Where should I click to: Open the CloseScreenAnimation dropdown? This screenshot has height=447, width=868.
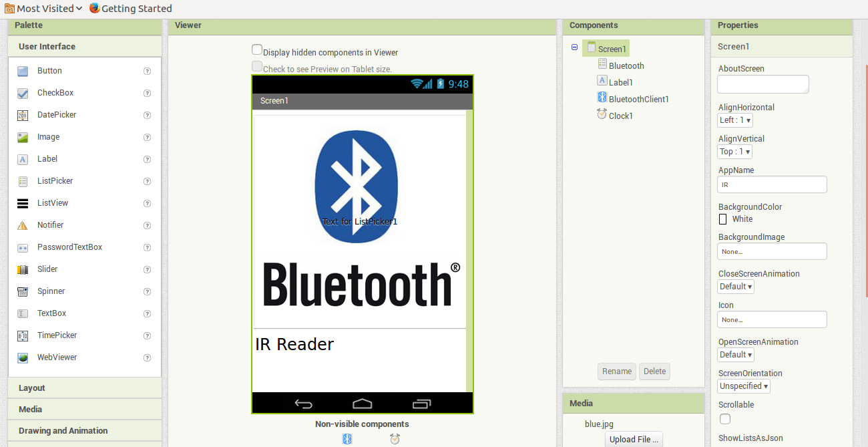click(x=736, y=287)
